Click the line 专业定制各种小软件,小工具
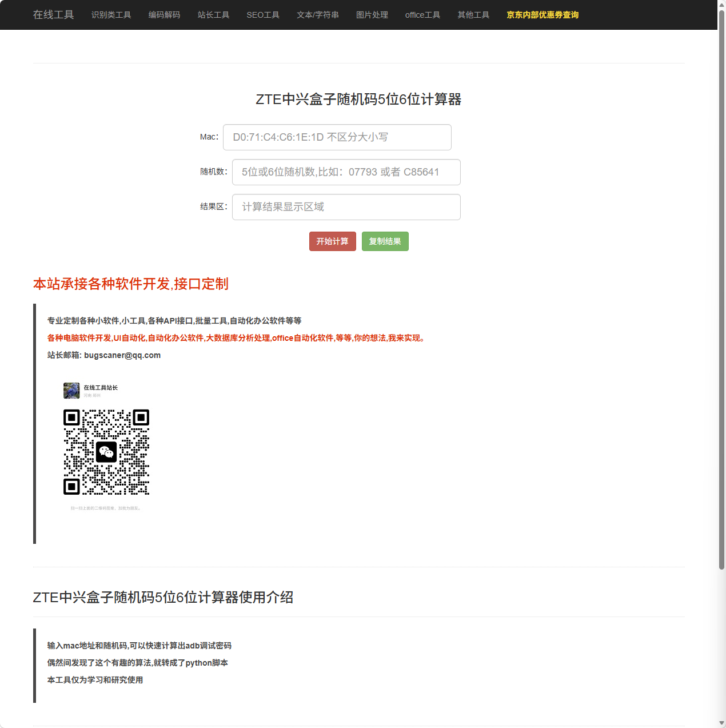 (174, 321)
